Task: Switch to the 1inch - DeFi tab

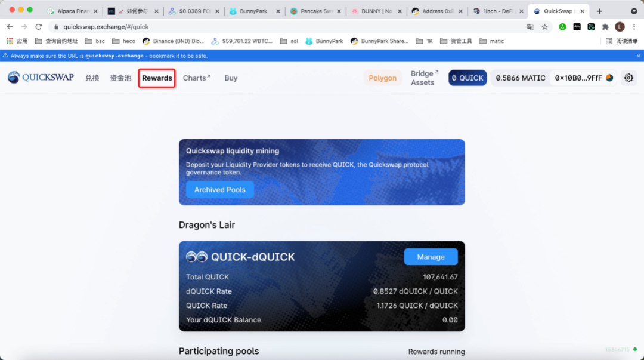Action: coord(498,11)
